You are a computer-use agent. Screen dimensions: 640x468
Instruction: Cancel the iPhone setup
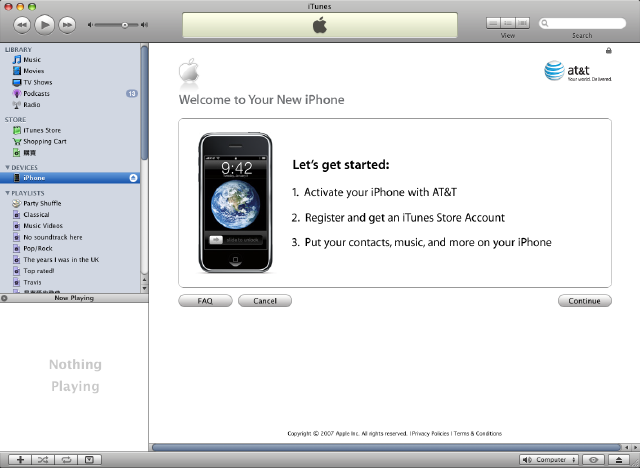pyautogui.click(x=265, y=301)
